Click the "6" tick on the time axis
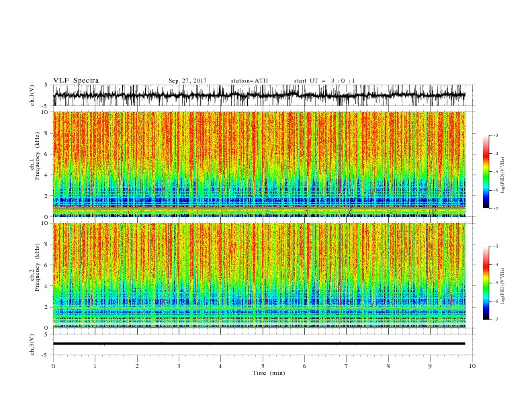 304,366
